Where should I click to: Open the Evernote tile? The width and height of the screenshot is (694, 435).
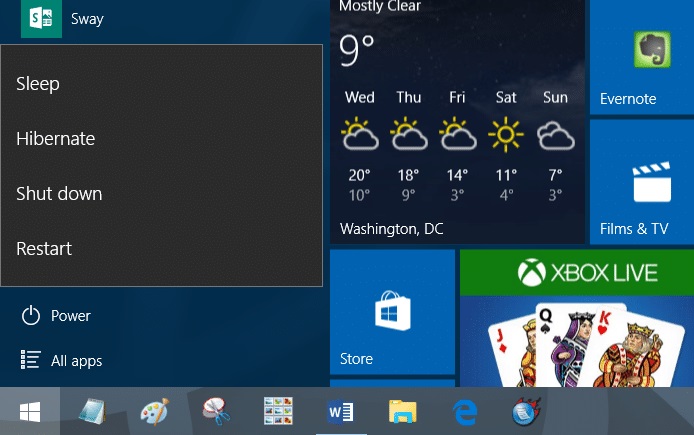(x=641, y=57)
